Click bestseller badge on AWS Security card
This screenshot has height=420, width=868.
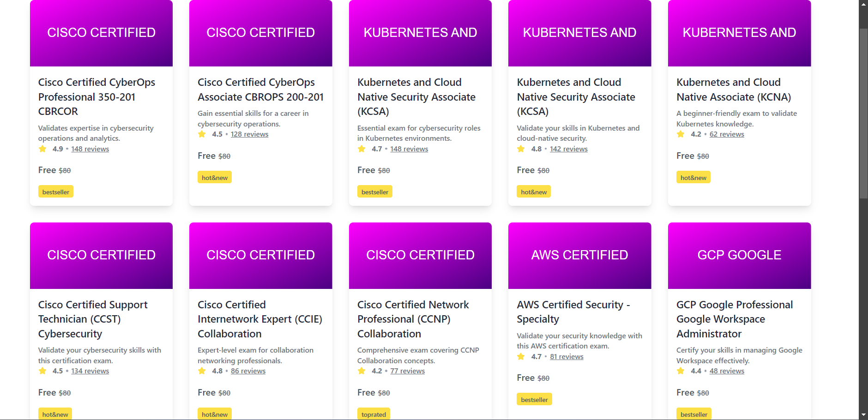pos(534,399)
